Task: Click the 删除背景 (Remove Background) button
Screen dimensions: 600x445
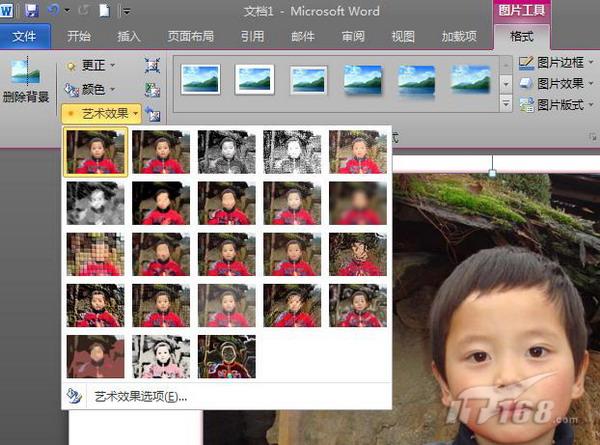Action: [26, 80]
